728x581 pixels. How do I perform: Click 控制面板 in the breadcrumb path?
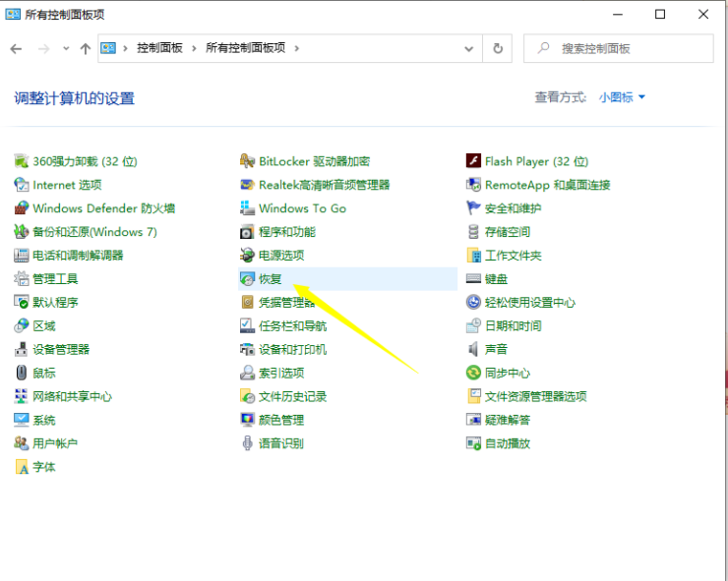pos(159,48)
